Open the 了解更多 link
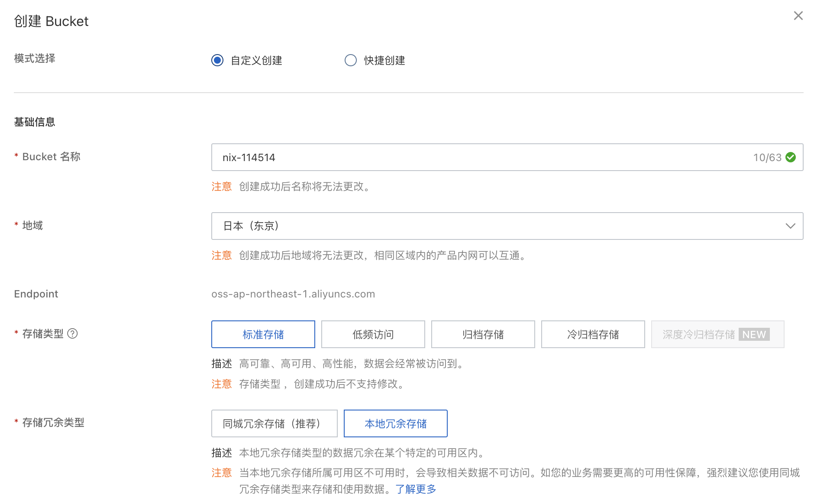814x504 pixels. 416,489
